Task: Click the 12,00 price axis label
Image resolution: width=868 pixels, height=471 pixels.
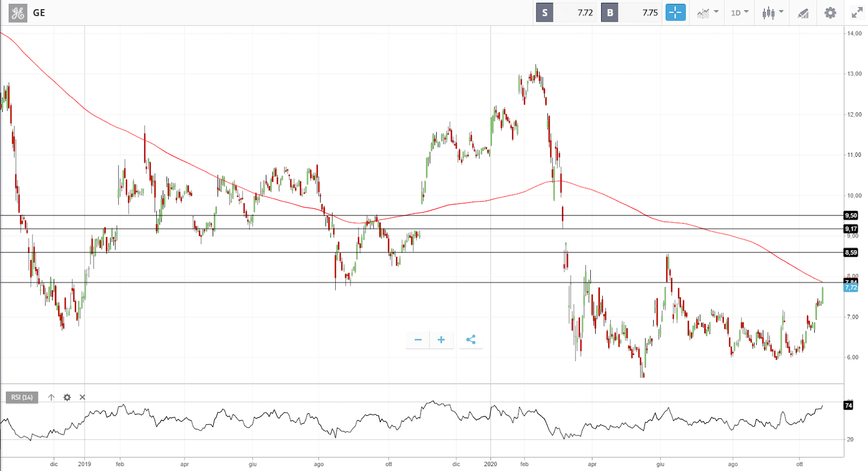Action: pos(854,114)
